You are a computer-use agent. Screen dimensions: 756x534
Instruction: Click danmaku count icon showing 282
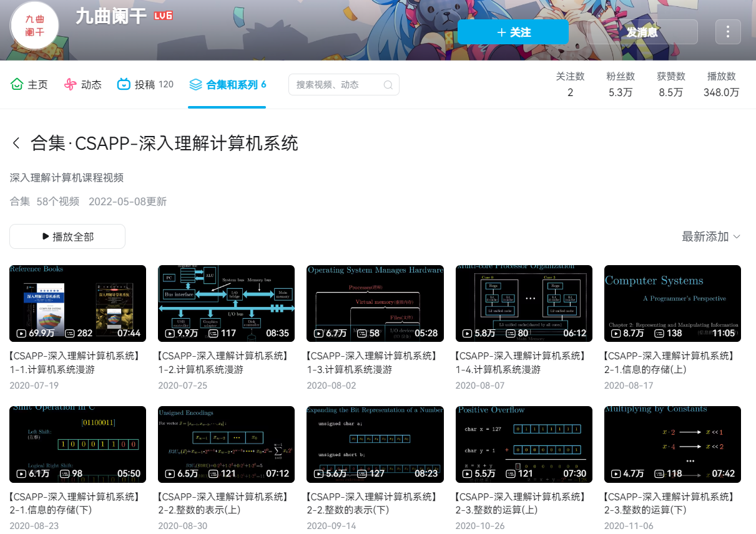pos(71,333)
